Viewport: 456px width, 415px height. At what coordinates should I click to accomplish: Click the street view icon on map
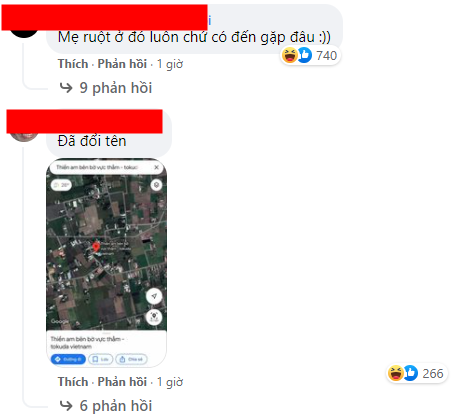pos(154,317)
